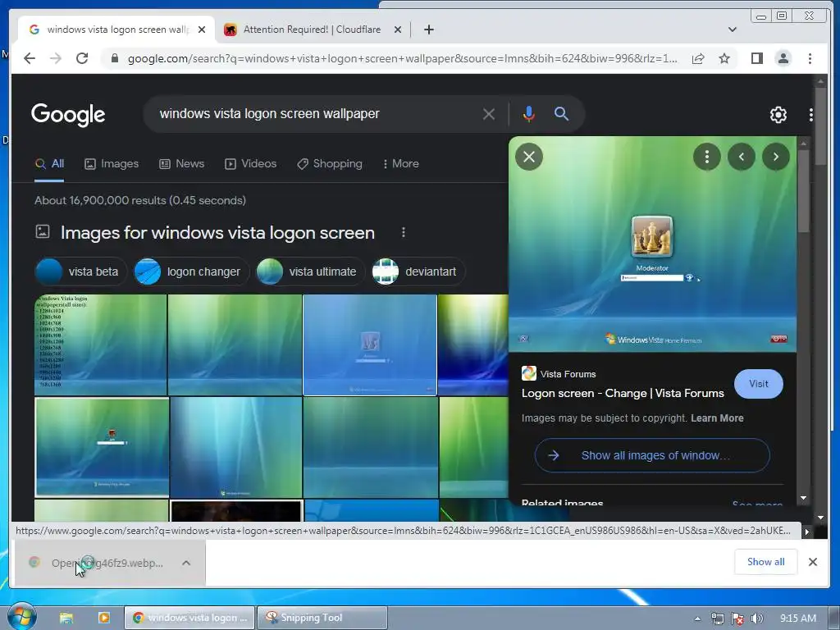Clear the search box with the X icon
Image resolution: width=840 pixels, height=630 pixels.
(489, 113)
